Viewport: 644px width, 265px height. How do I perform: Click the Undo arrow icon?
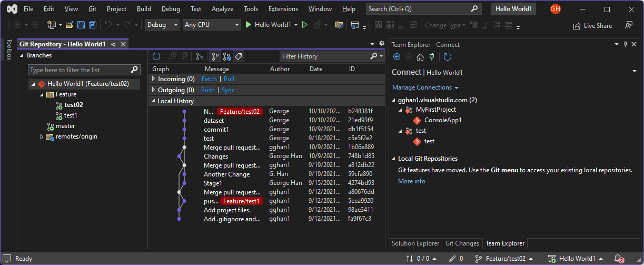tap(108, 25)
